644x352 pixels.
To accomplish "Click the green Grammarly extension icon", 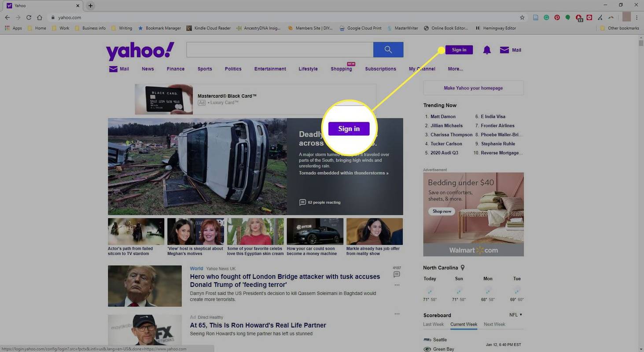I will pos(546,18).
